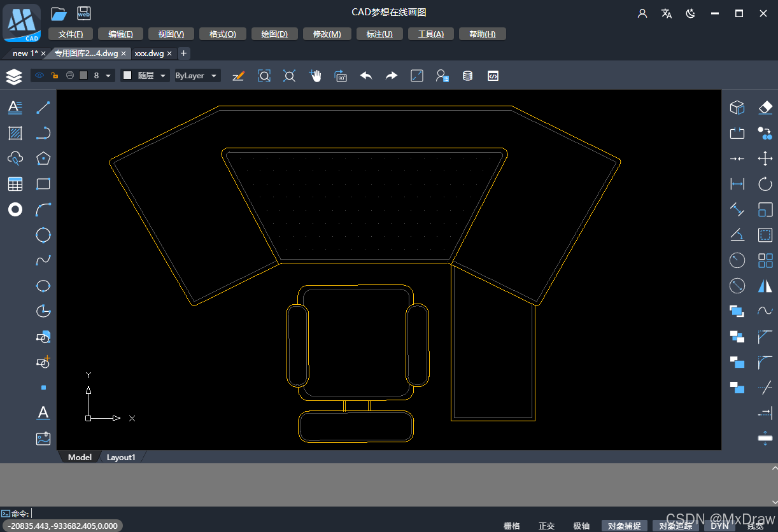Screen dimensions: 778x532
Task: Toggle layer visibility eye icon
Action: pyautogui.click(x=39, y=76)
